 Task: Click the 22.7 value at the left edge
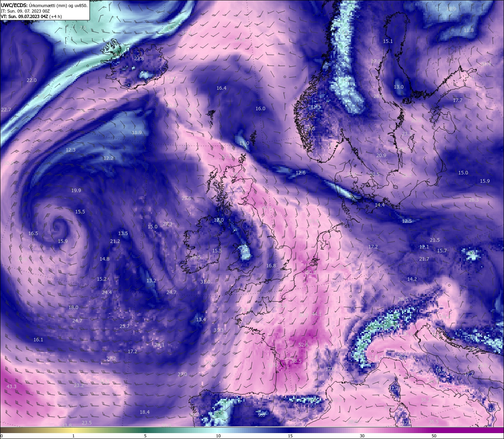click(x=6, y=109)
